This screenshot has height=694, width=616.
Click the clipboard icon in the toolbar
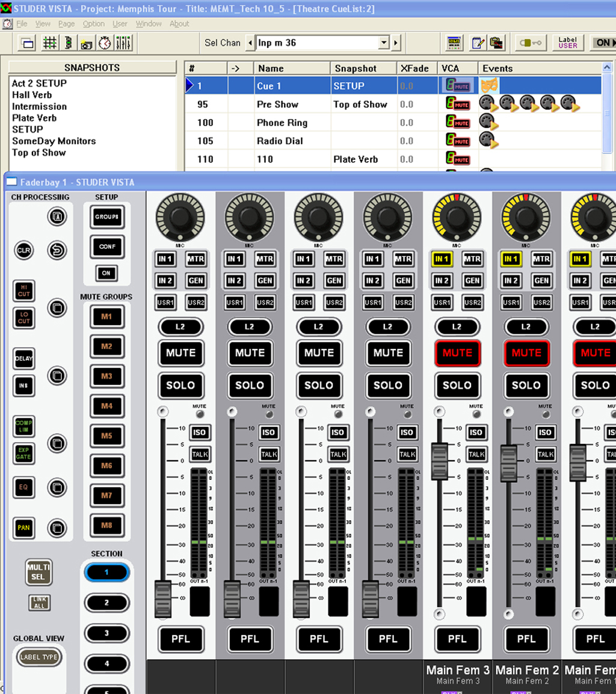(x=496, y=43)
